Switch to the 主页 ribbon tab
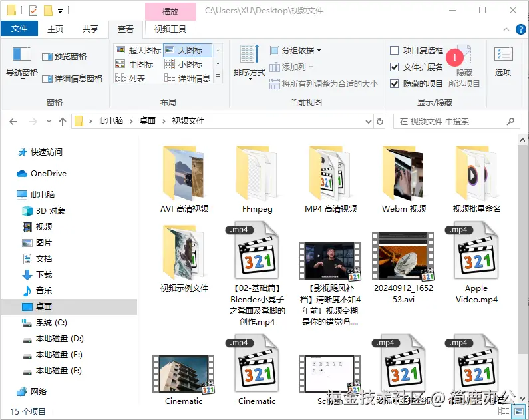 pos(55,29)
